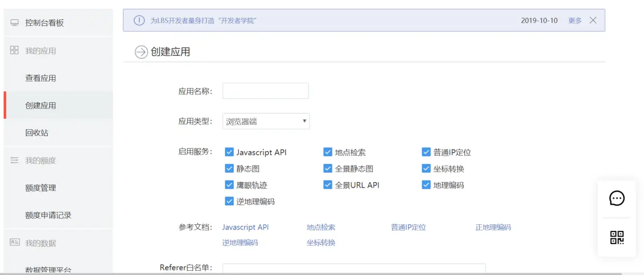Open the 正地理编码 reference doc link
Viewport: 644px width, 275px height.
click(493, 227)
